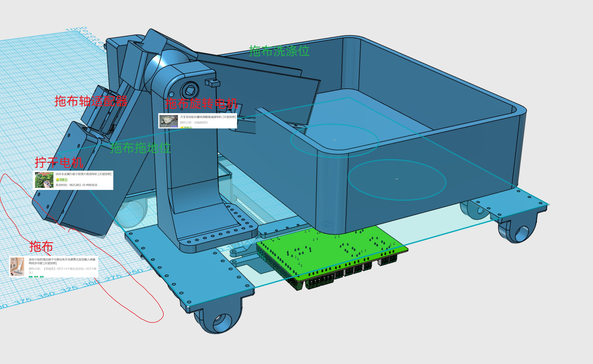This screenshot has width=593, height=364.
Task: Click the 万宝至齿轮位置检测翻盖减速电机 title
Action: coord(208,117)
